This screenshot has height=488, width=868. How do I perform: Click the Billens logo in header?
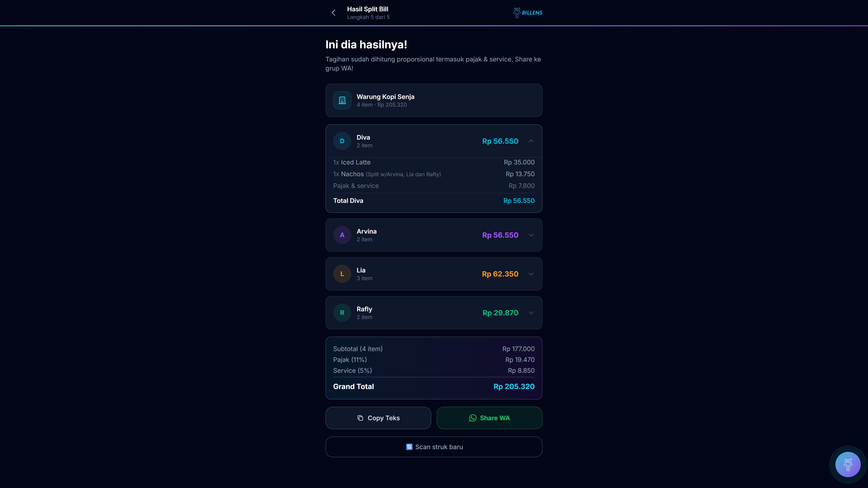coord(528,13)
